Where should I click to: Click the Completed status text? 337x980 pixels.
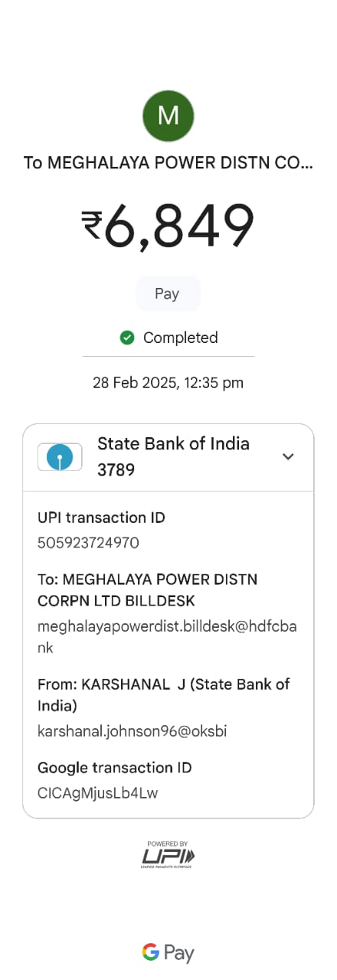[181, 338]
